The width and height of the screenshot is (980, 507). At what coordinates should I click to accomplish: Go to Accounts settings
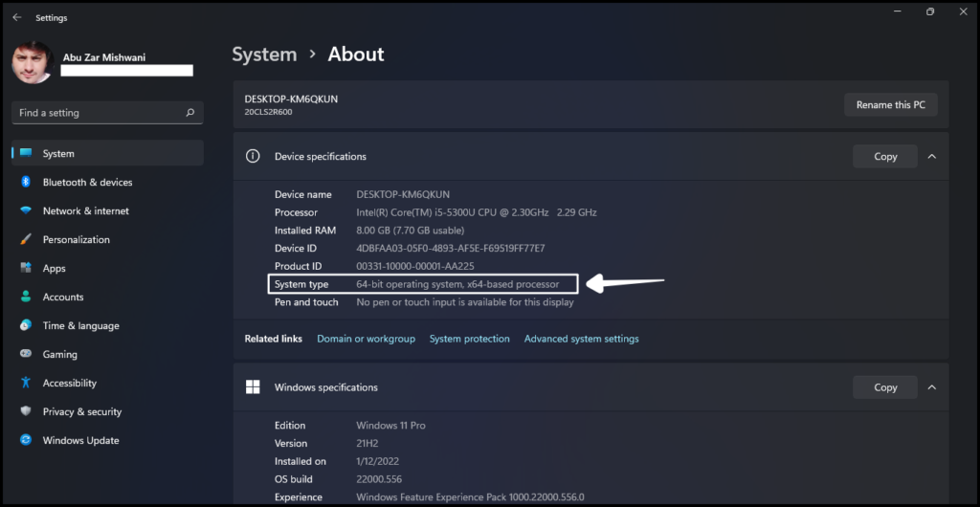[107, 297]
